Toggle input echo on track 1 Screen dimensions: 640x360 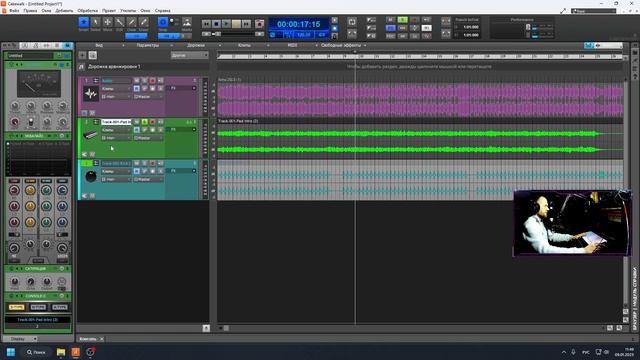pyautogui.click(x=160, y=80)
